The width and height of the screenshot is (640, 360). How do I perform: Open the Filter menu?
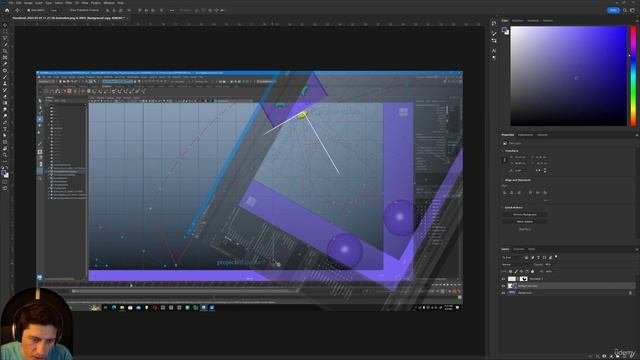(x=69, y=3)
